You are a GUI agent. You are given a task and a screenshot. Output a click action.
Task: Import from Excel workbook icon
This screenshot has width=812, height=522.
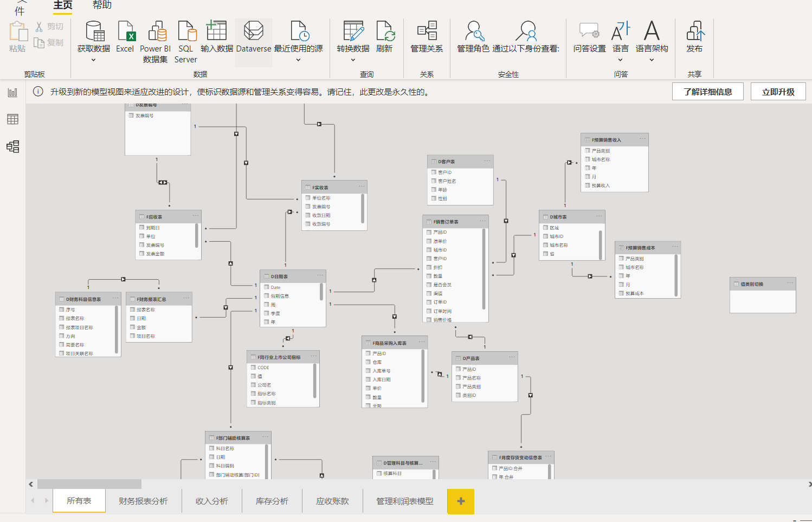click(126, 31)
